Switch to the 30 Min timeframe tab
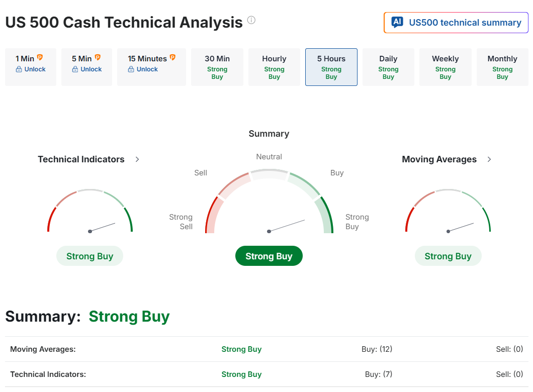Viewport: 533px width, 392px height. (x=217, y=67)
